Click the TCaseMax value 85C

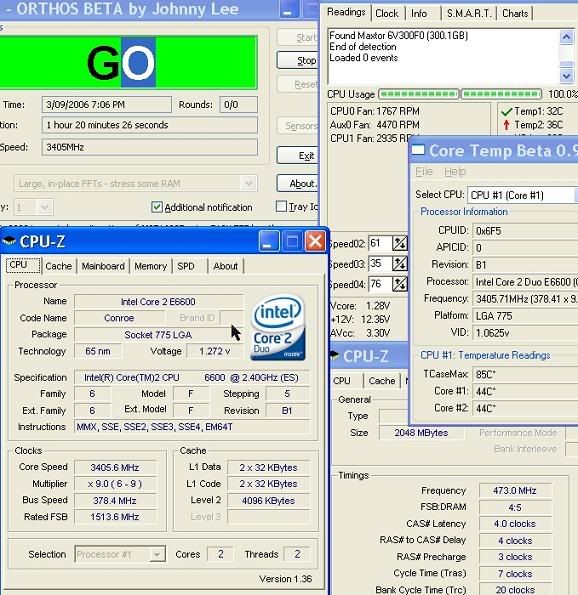(526, 375)
